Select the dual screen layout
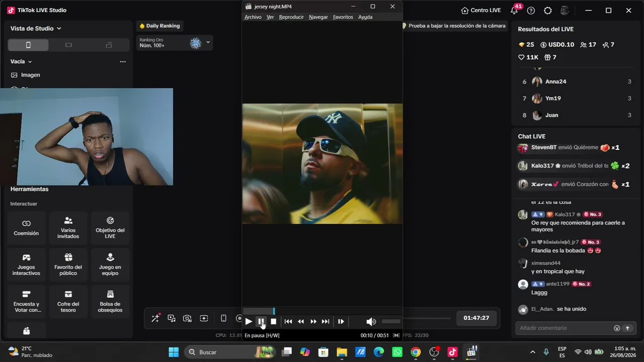 tap(109, 45)
